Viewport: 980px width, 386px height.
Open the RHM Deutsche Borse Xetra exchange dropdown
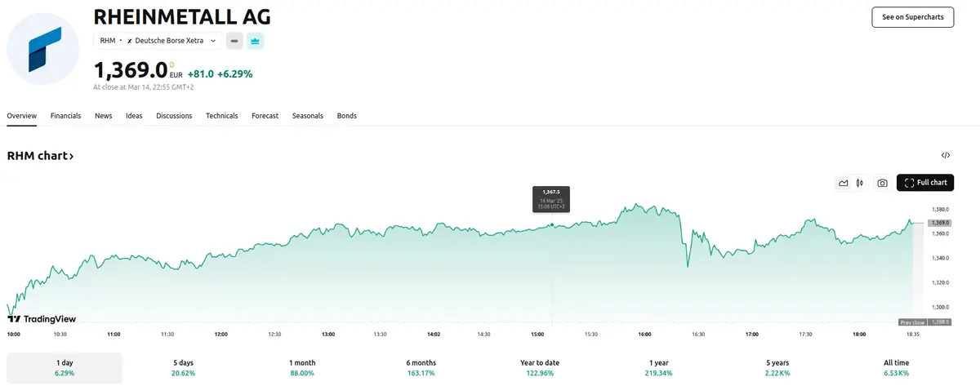click(x=158, y=40)
